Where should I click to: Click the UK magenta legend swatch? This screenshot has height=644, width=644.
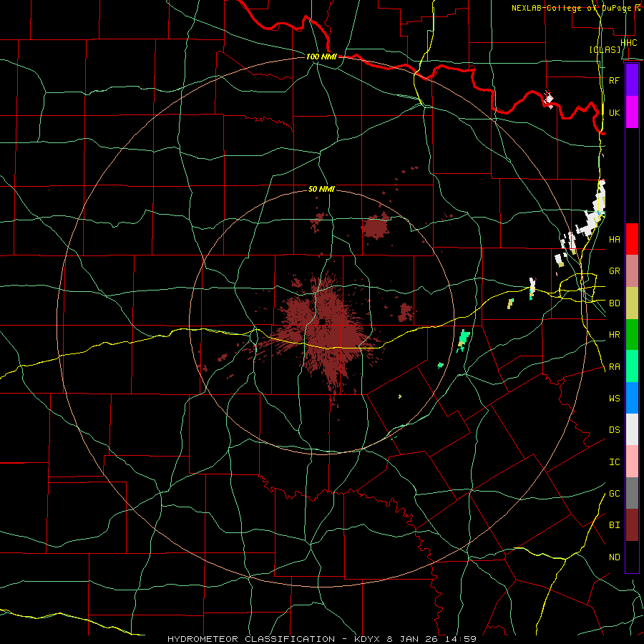coord(632,112)
